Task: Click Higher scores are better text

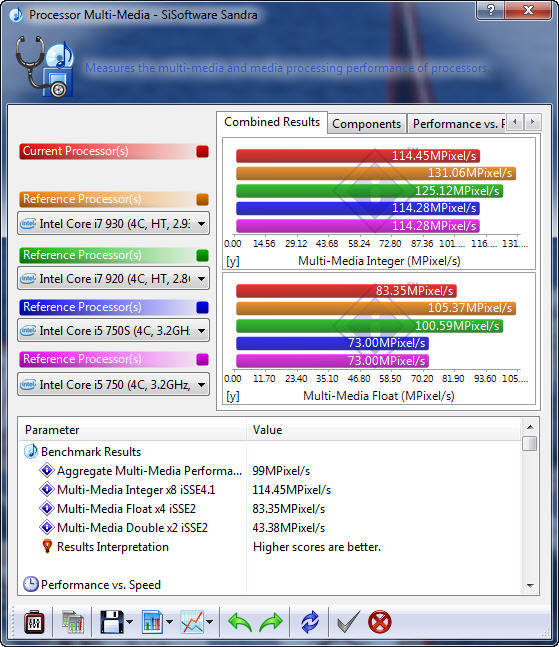Action: click(317, 547)
